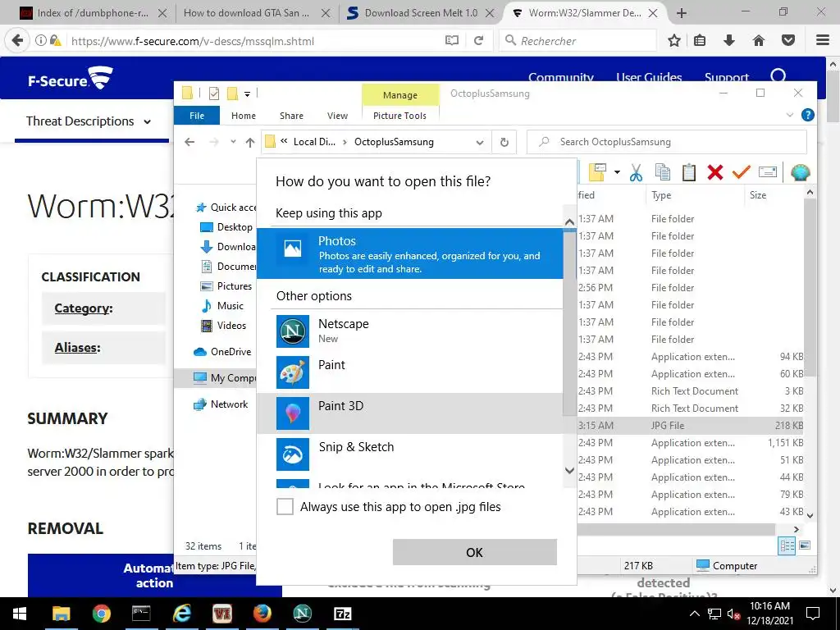Switch to large thumbnails view in Explorer
Image resolution: width=840 pixels, height=630 pixels.
pyautogui.click(x=805, y=546)
